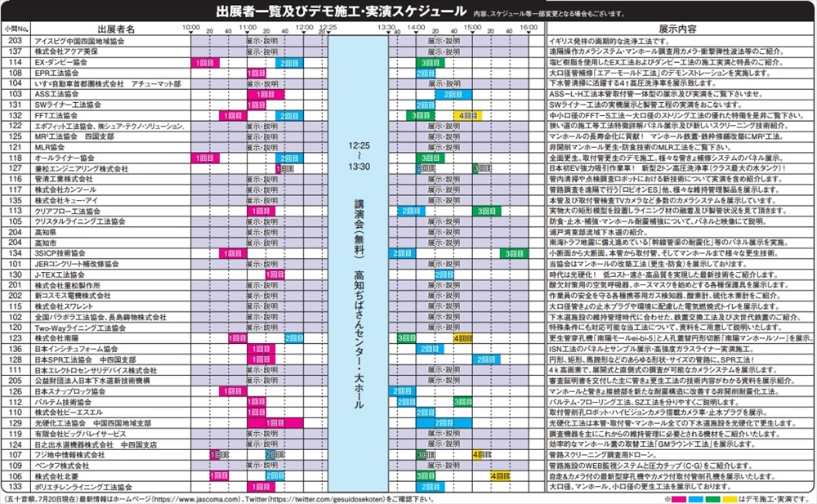Click exhibitor name 新コスモス電機株式会社
This screenshot has width=817, height=504.
[73, 296]
